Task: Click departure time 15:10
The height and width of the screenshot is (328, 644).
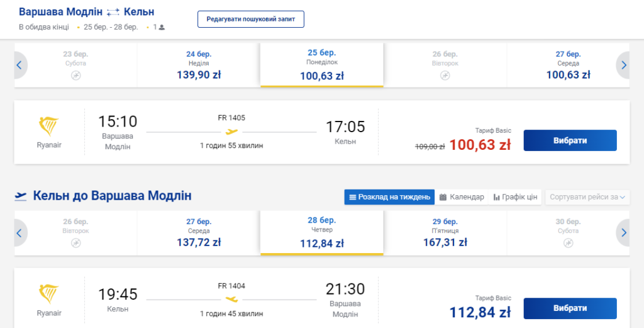Action: coord(118,122)
